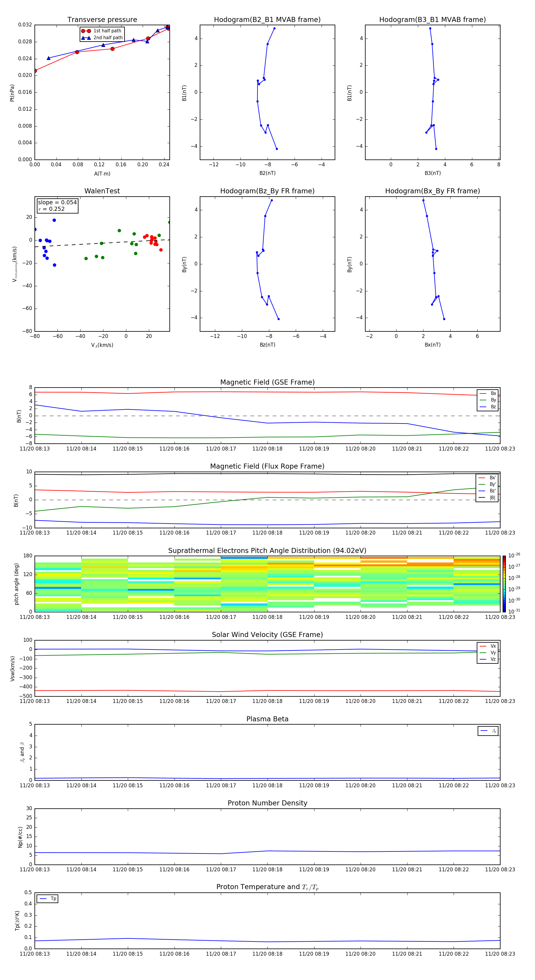Image resolution: width=535 pixels, height=980 pixels.
Task: Click "Bx'" legend entry in Flux Rope plot
Action: click(487, 478)
